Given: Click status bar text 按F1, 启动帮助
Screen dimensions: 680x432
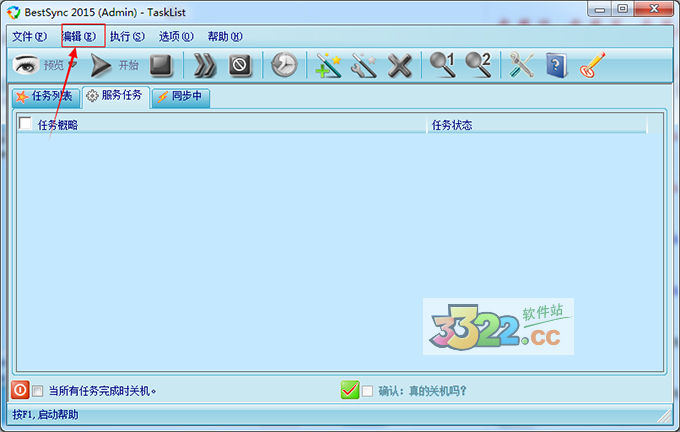Looking at the screenshot, I should (46, 415).
